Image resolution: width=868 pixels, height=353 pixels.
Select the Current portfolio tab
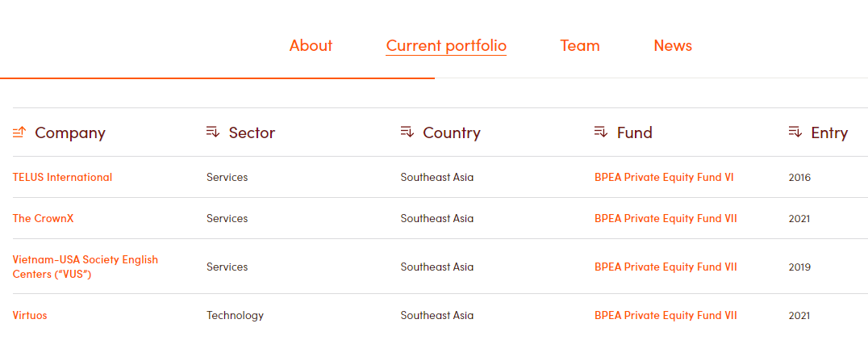tap(446, 46)
